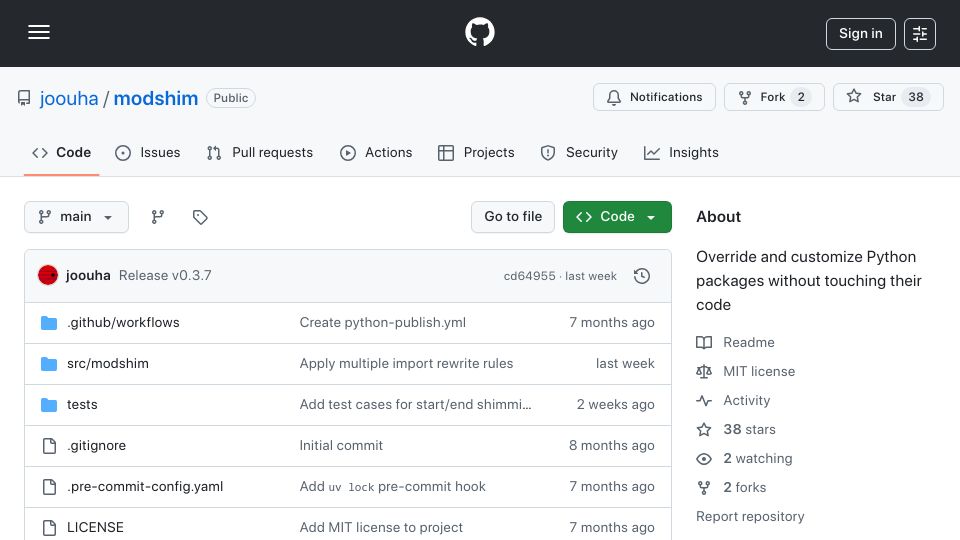960x540 pixels.
Task: View commit history via clock icon
Action: (x=642, y=276)
